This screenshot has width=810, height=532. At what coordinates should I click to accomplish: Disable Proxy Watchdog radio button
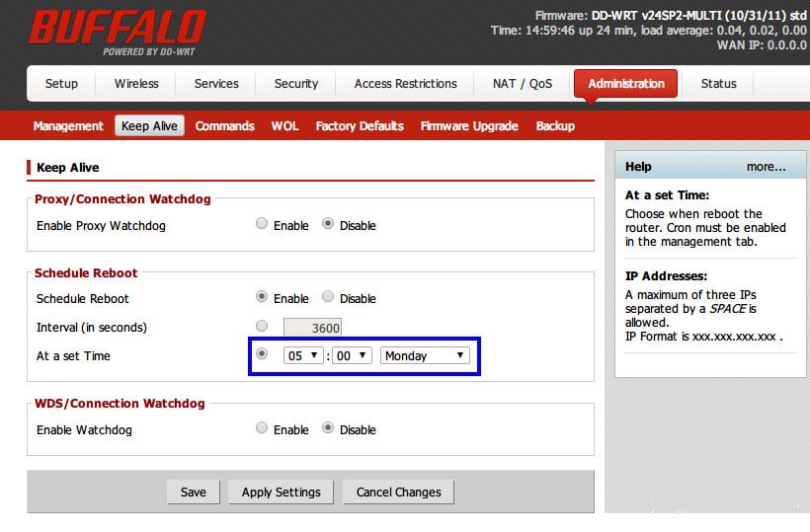click(328, 223)
